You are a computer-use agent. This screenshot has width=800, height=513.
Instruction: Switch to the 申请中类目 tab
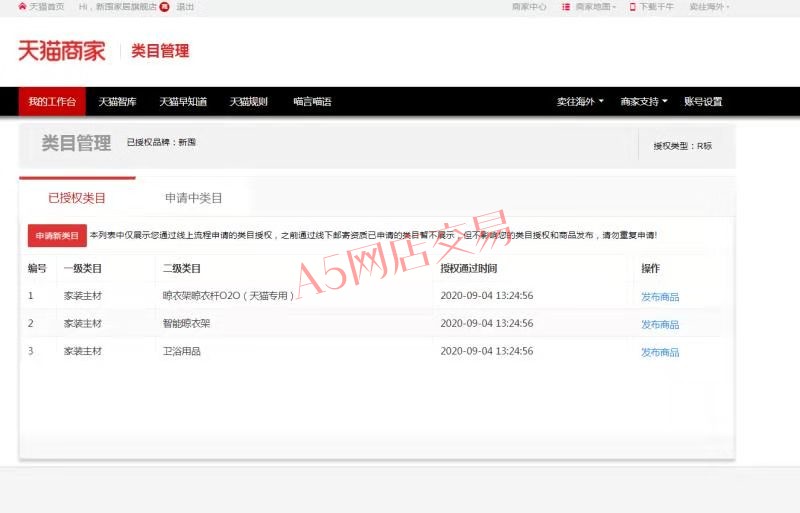[x=193, y=198]
